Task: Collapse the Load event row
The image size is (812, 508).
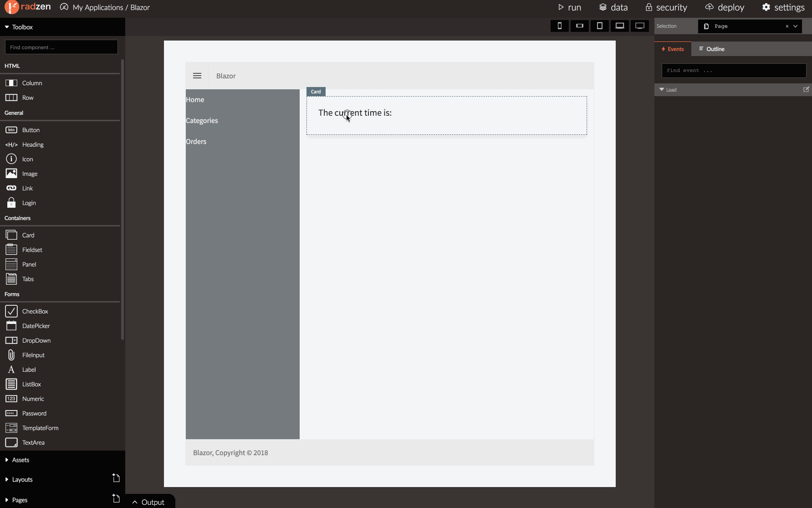Action: click(662, 89)
